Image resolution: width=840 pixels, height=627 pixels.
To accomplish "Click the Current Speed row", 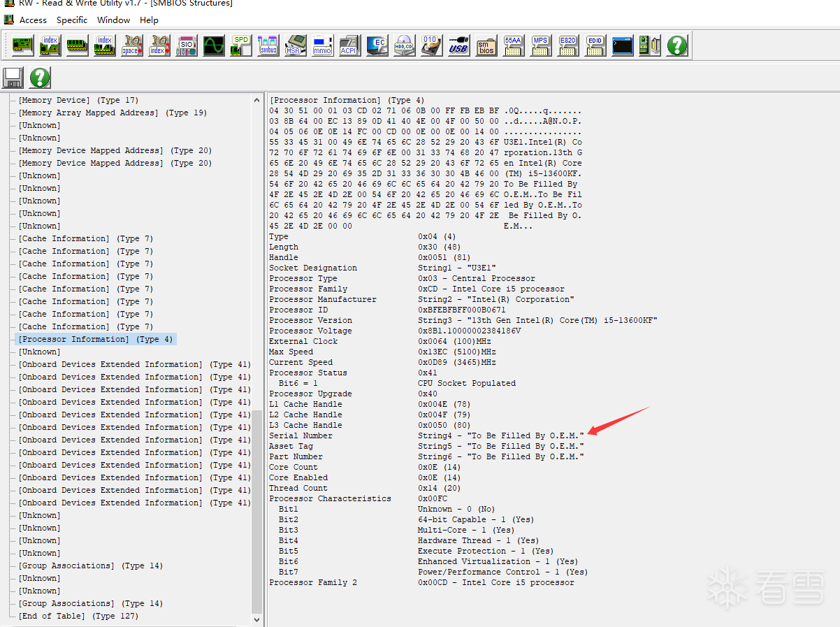I will [382, 362].
